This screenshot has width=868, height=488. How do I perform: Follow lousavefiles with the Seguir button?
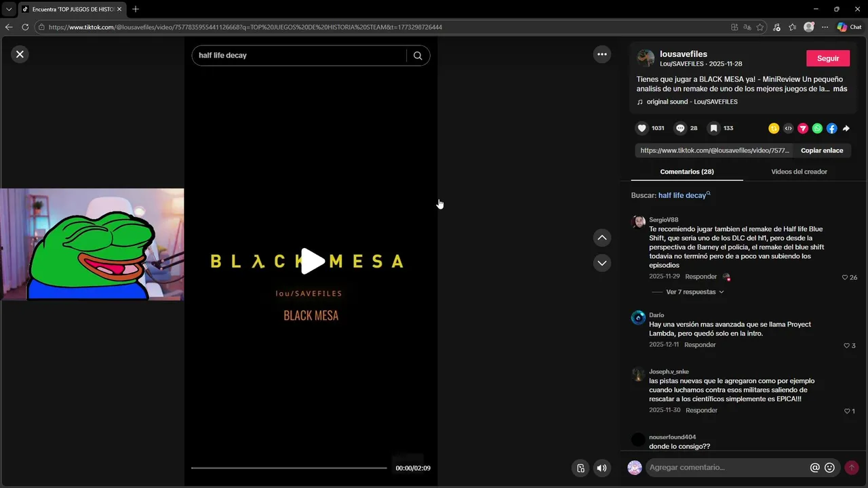(x=828, y=58)
